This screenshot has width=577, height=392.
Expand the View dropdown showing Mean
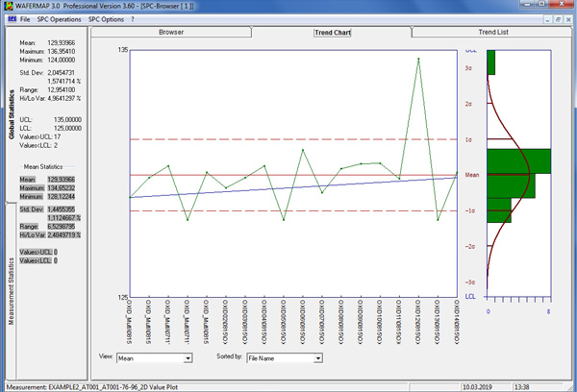pos(188,358)
